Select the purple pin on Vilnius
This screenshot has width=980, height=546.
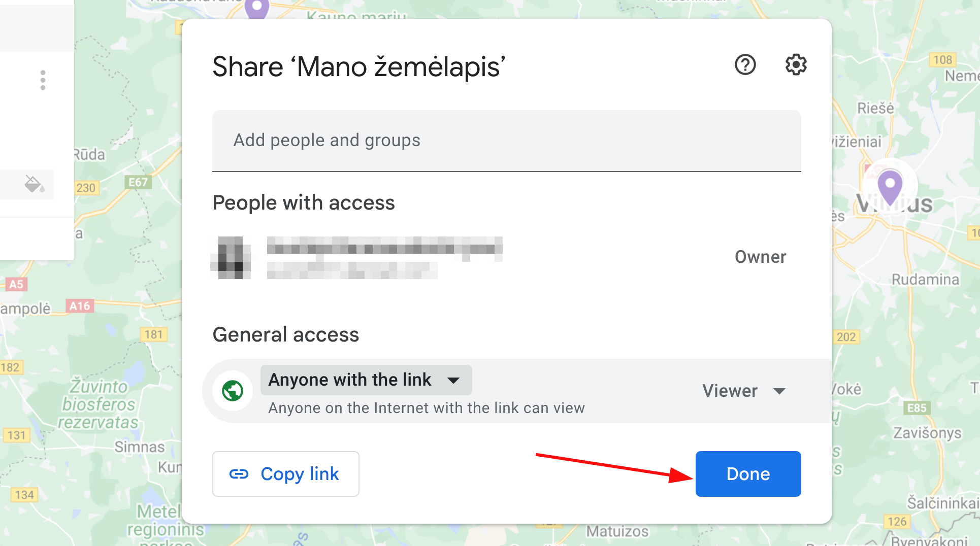(890, 187)
